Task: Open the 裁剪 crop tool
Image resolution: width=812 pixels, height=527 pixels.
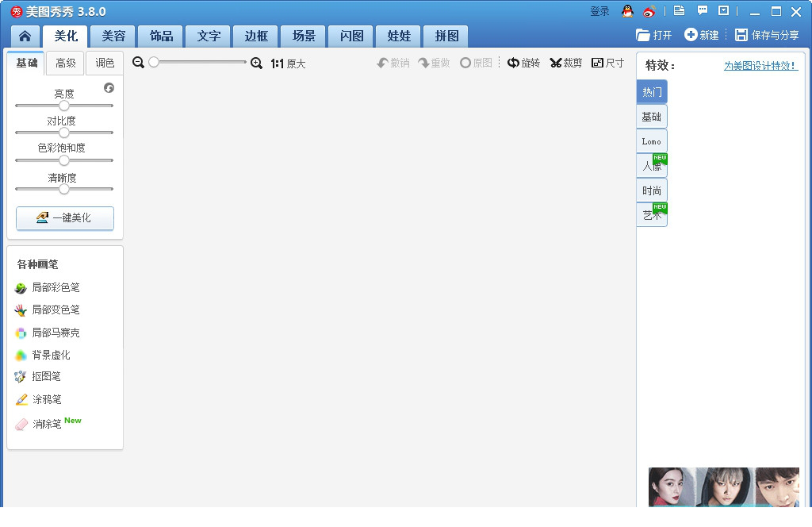Action: pos(565,63)
